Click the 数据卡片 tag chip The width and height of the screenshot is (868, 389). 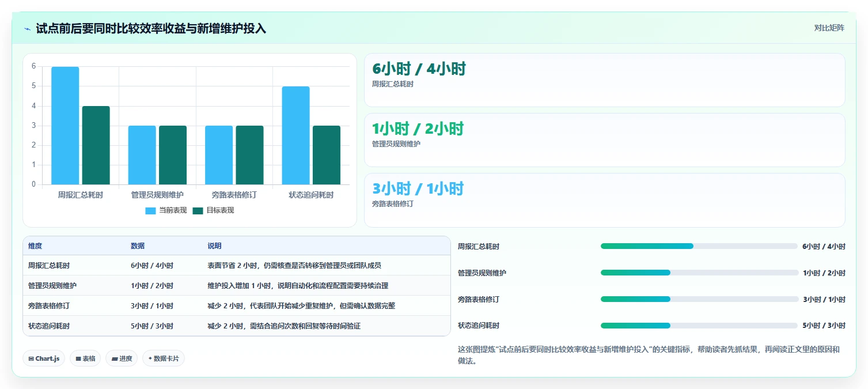click(x=164, y=358)
